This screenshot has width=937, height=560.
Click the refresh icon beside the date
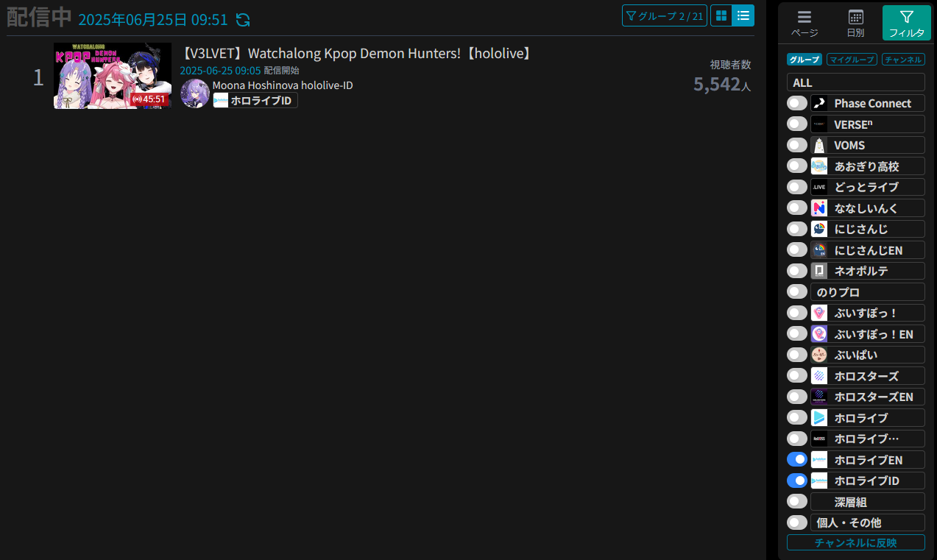point(243,20)
